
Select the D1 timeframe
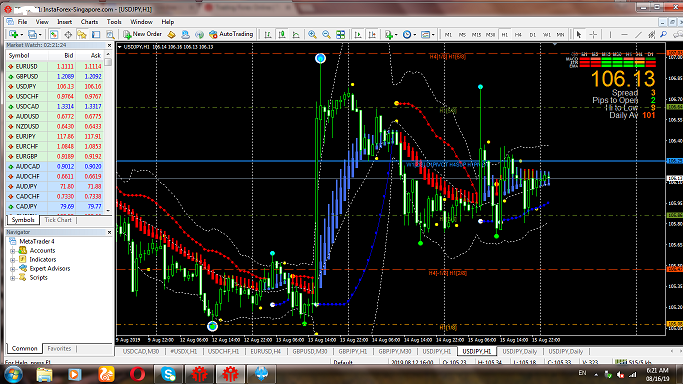[x=532, y=34]
